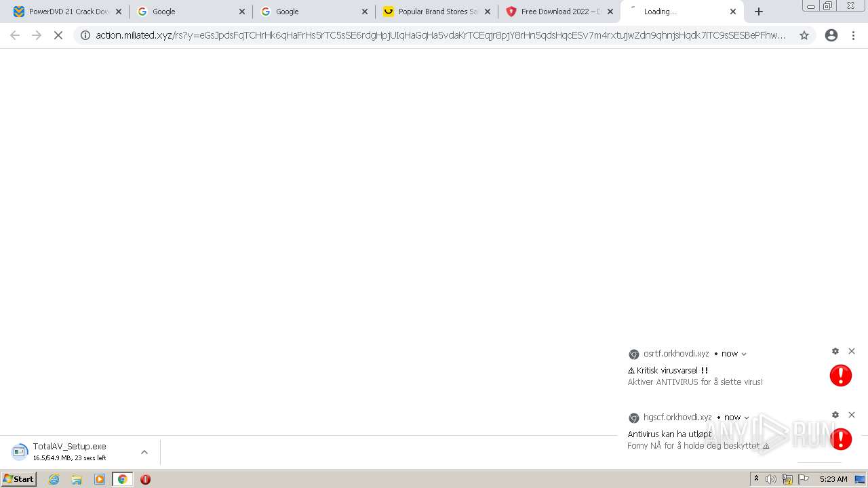Viewport: 868px width, 488px height.
Task: Open the Action Center flag icon
Action: point(804,479)
